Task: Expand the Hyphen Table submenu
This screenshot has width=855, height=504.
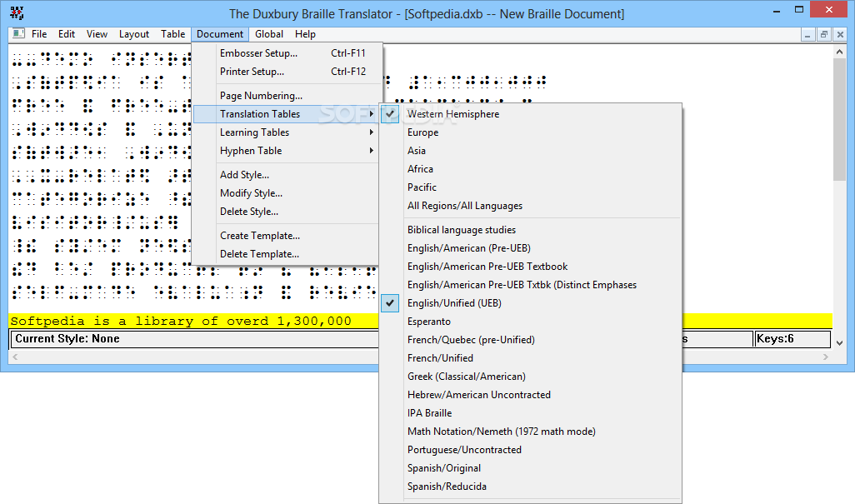Action: point(287,151)
